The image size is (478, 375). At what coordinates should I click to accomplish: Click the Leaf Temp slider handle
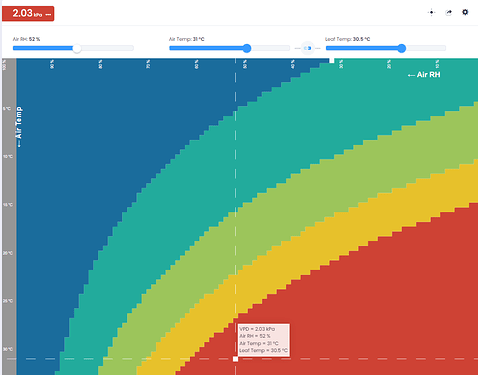402,48
